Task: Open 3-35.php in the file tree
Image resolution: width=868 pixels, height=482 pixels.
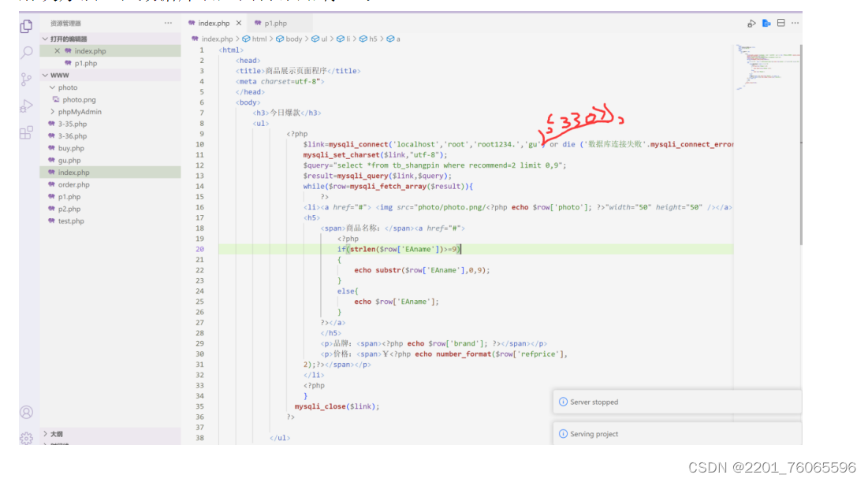Action: click(72, 124)
